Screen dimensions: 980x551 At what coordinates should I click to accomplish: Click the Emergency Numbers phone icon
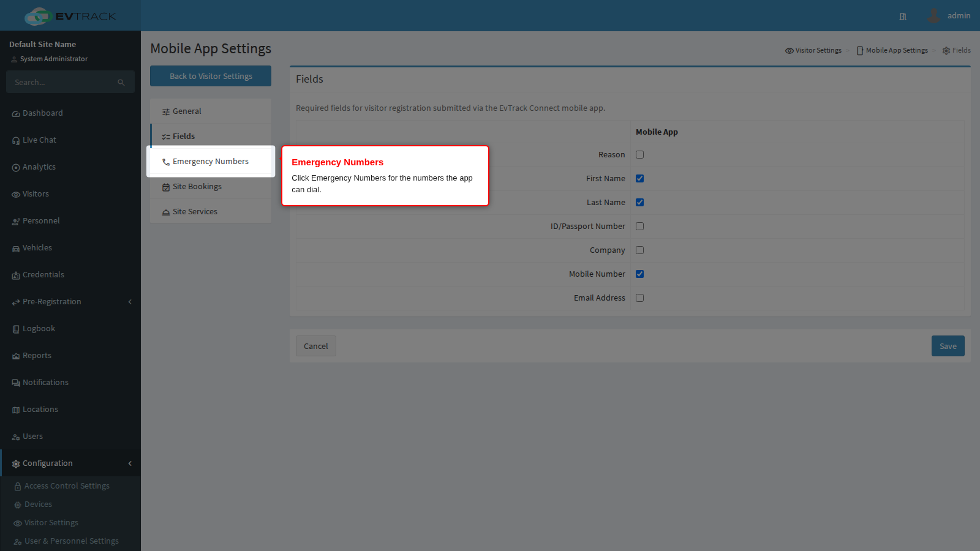[166, 162]
